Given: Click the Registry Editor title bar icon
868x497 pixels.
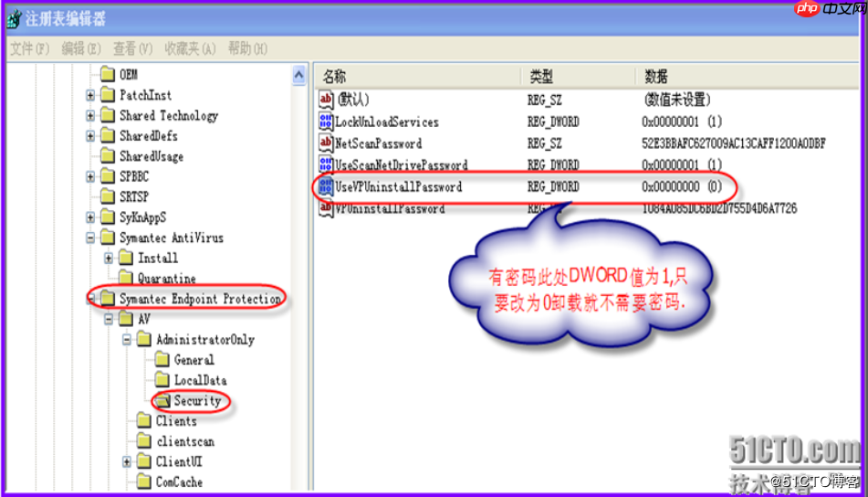Looking at the screenshot, I should point(15,19).
